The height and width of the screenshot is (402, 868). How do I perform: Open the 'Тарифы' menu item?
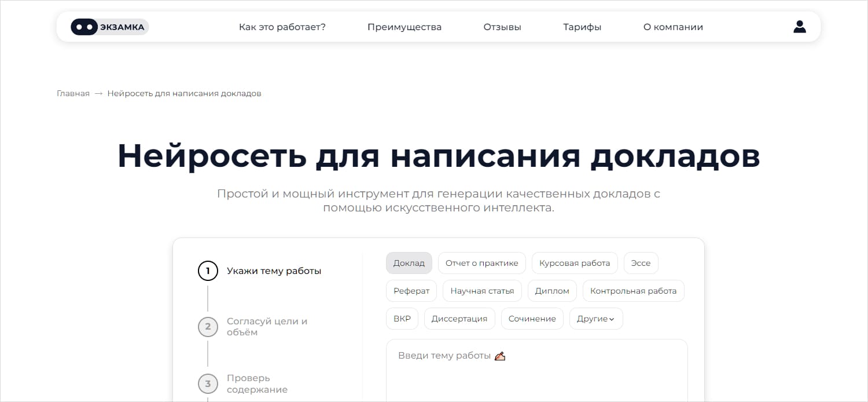pos(582,27)
